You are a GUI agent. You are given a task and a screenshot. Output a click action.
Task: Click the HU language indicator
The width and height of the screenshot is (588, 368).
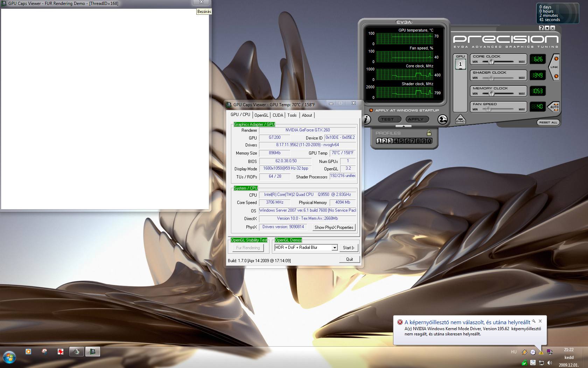513,352
